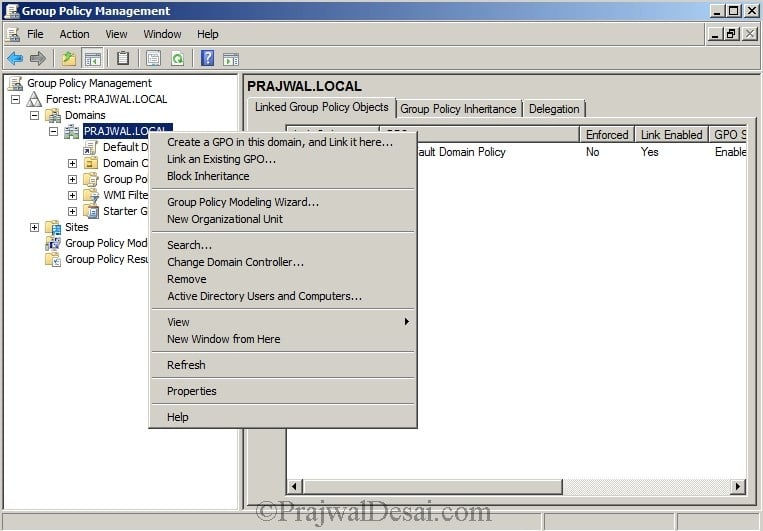763x531 pixels.
Task: Select Refresh in the context menu
Action: pos(283,365)
